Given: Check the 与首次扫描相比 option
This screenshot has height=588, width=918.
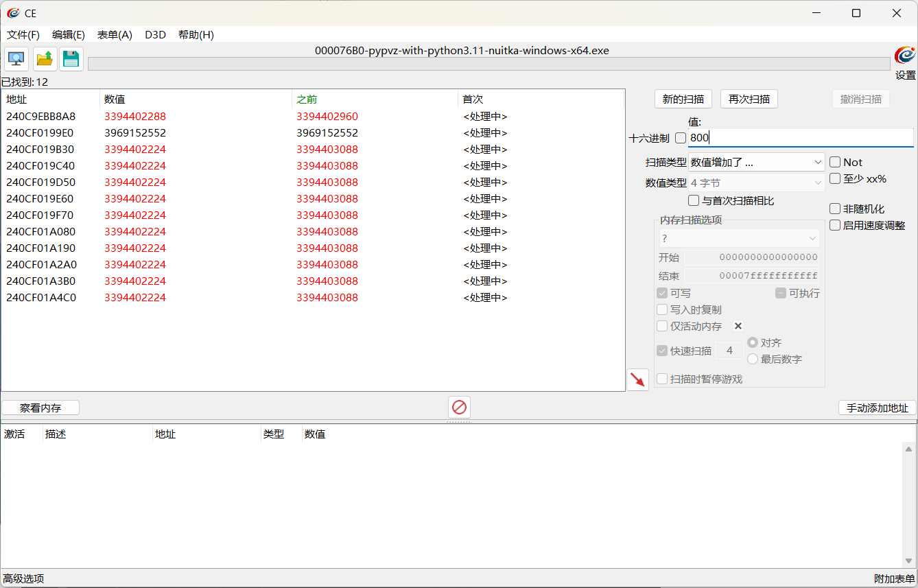Looking at the screenshot, I should point(694,200).
